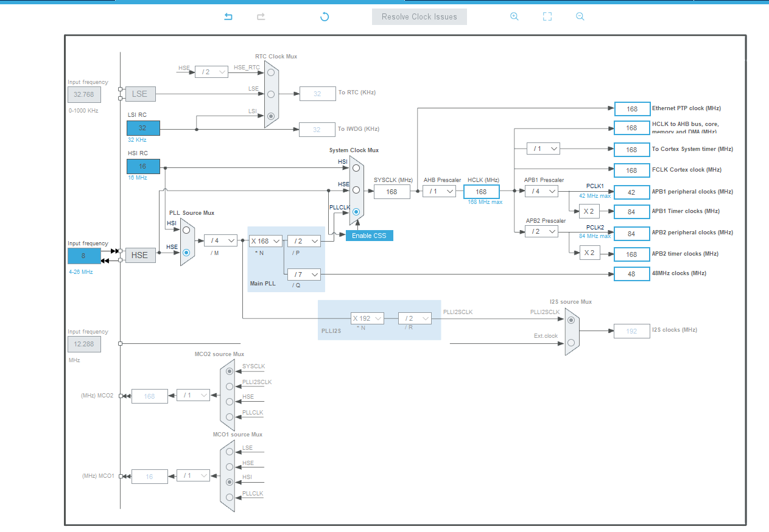Click APB2 peripheral clocks value field
Image resolution: width=769 pixels, height=532 pixels.
click(632, 234)
